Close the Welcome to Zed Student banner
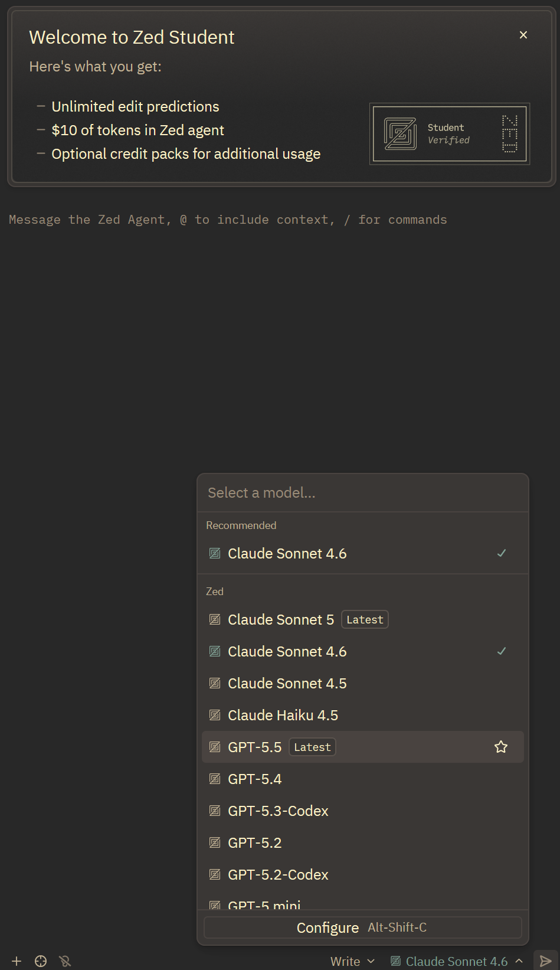Screen dimensions: 560x970 click(523, 35)
